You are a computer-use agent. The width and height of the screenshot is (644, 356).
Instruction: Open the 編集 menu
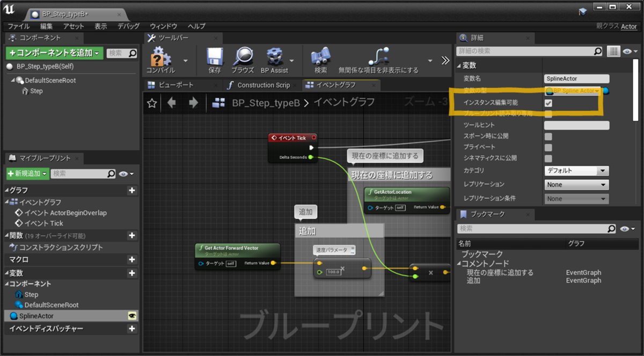pyautogui.click(x=47, y=26)
